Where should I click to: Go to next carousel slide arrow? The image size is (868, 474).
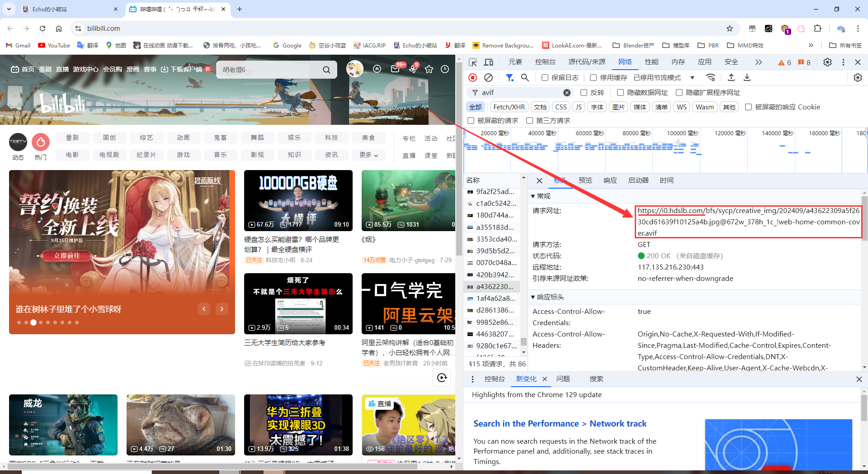pos(222,309)
